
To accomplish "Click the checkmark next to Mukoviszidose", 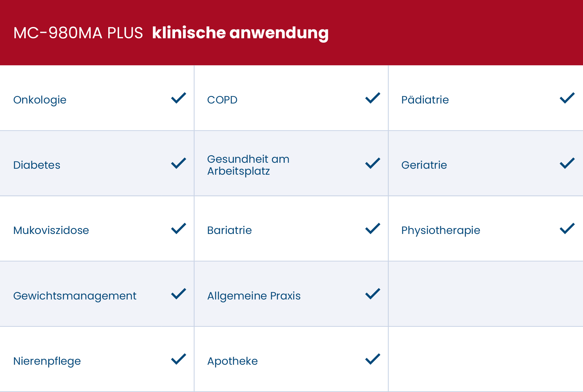I will point(179,229).
